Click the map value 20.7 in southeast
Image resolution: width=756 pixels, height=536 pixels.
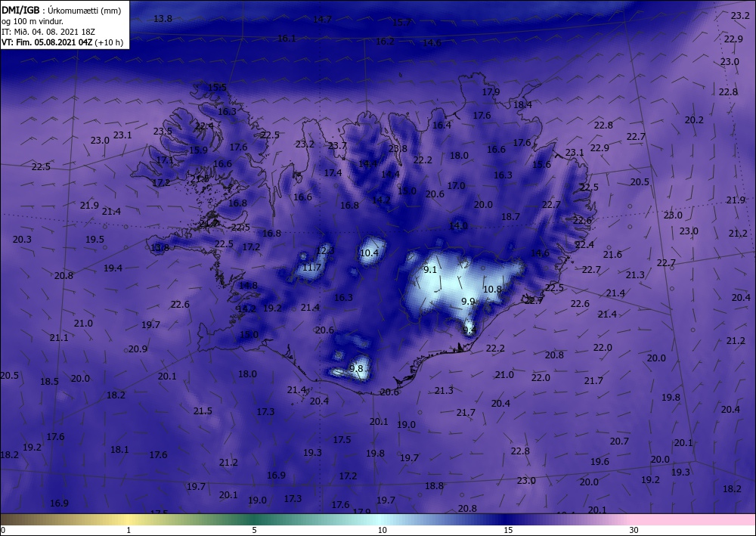click(x=618, y=441)
